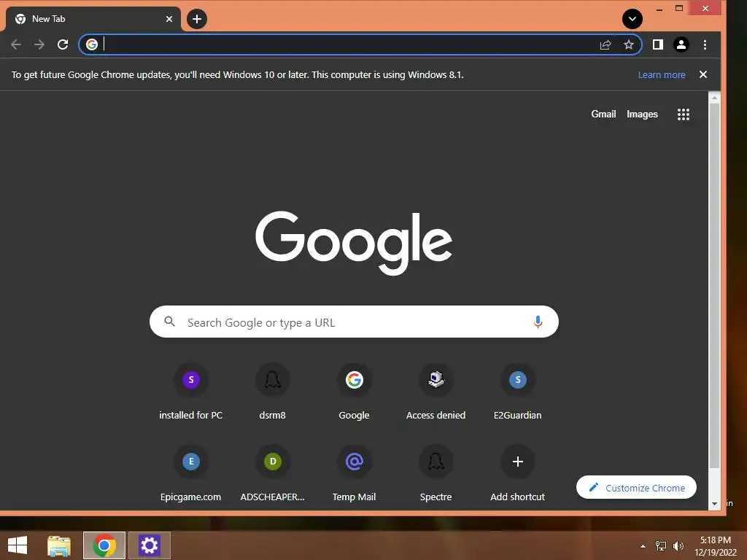The width and height of the screenshot is (747, 560).
Task: Bookmark this tab with the star
Action: coord(629,44)
